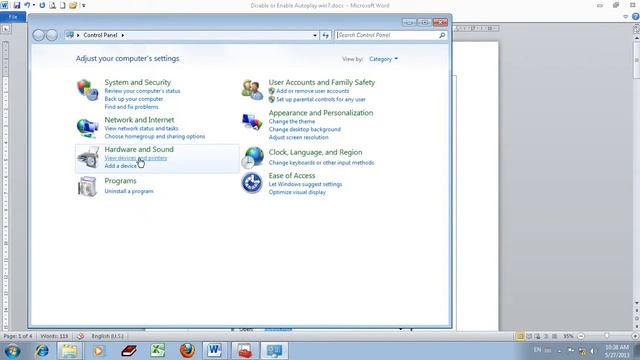Screen dimensions: 640x360
Task: Click Add or remove user accounts
Action: 313,91
